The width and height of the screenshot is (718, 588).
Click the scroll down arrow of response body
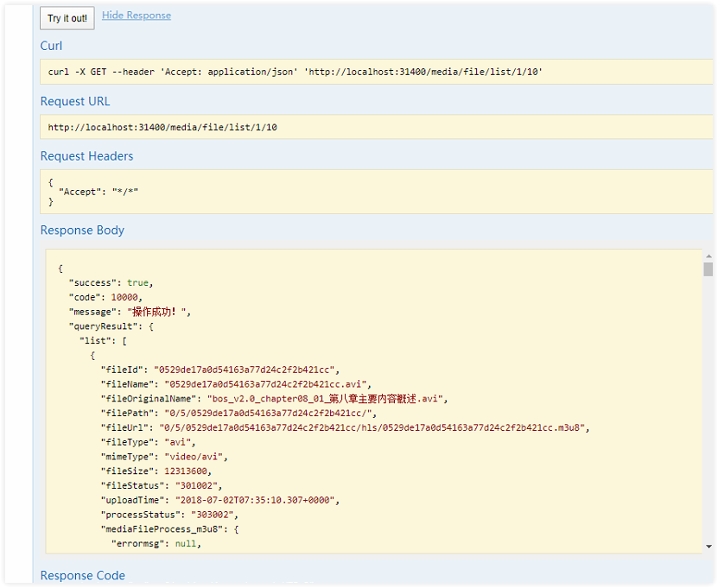click(708, 547)
